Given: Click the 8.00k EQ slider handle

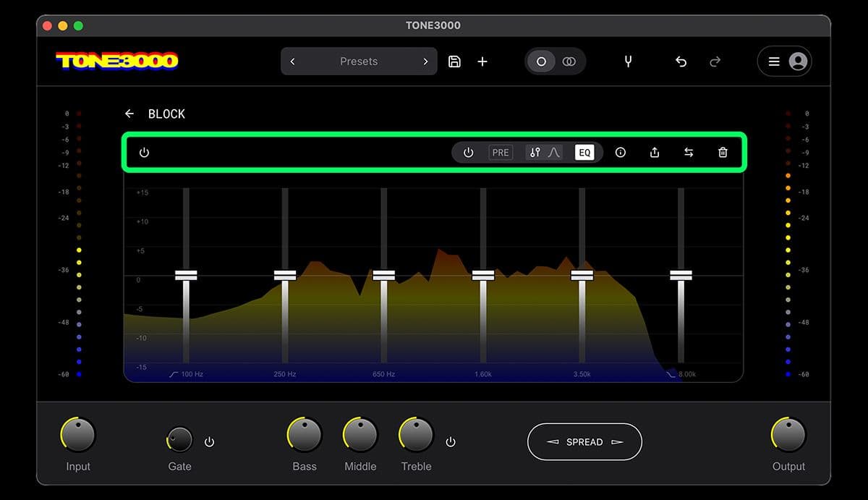Looking at the screenshot, I should coord(681,276).
